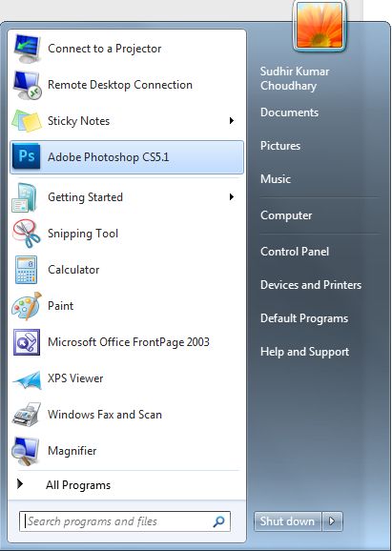Expand Getting Started submenu arrow

click(x=232, y=196)
